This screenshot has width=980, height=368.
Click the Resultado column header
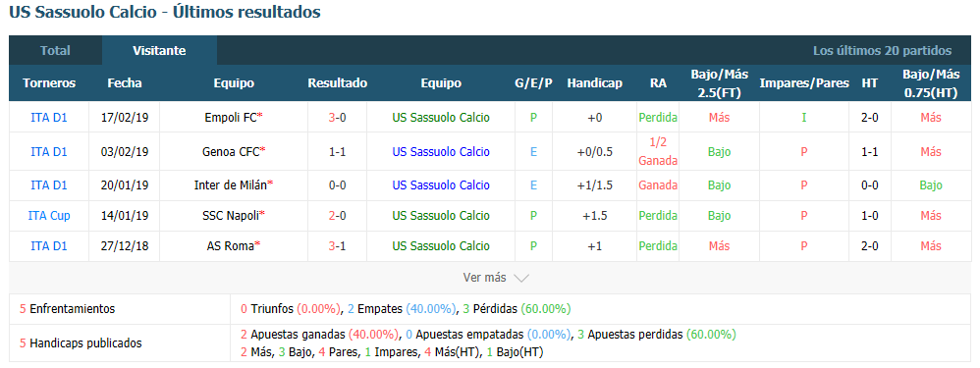pos(338,83)
